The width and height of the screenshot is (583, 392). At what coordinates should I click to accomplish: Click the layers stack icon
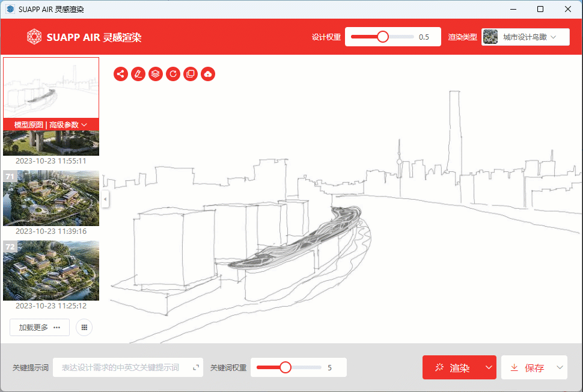pos(156,74)
